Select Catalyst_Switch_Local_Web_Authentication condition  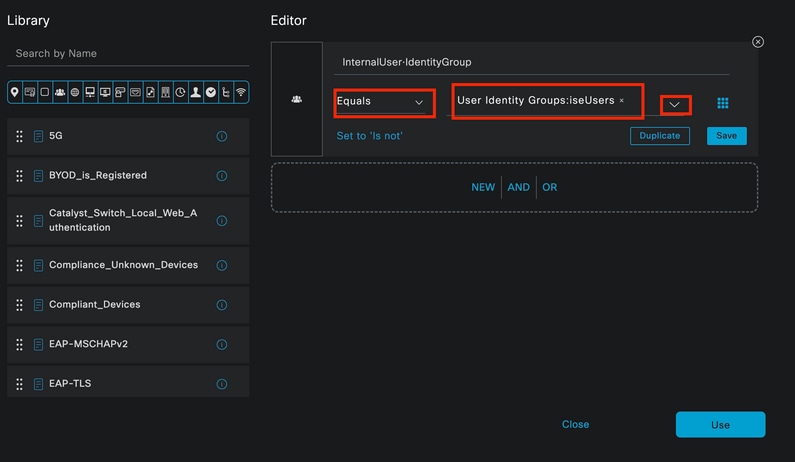(x=128, y=221)
